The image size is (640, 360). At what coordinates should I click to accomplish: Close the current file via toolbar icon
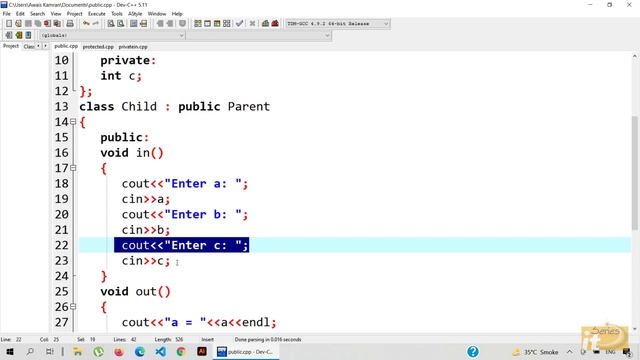click(47, 24)
